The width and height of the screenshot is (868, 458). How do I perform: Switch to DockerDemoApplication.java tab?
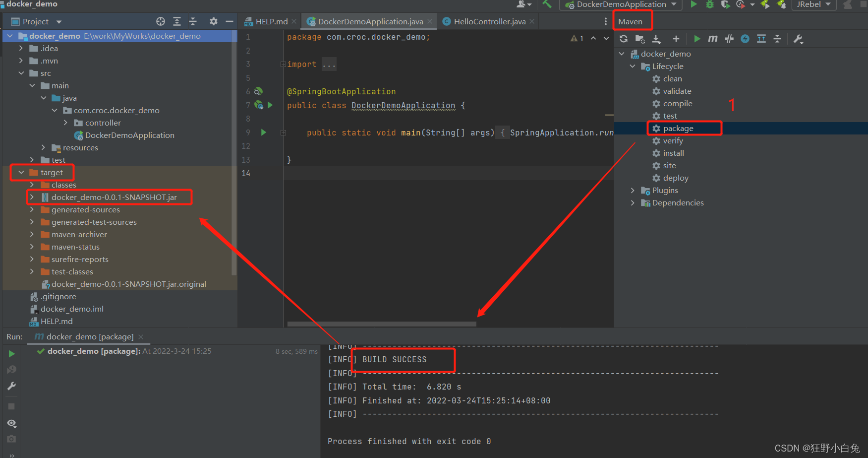click(370, 21)
